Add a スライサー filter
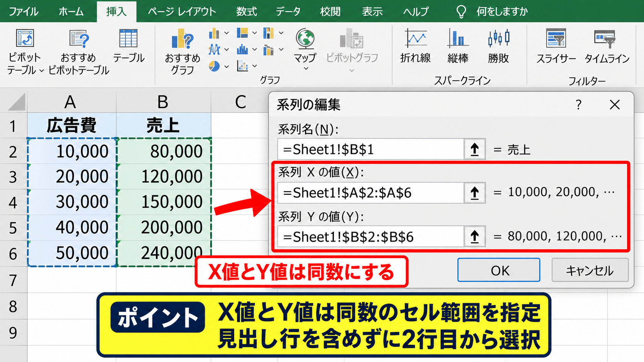Screen dimensions: 644x362 [556, 46]
